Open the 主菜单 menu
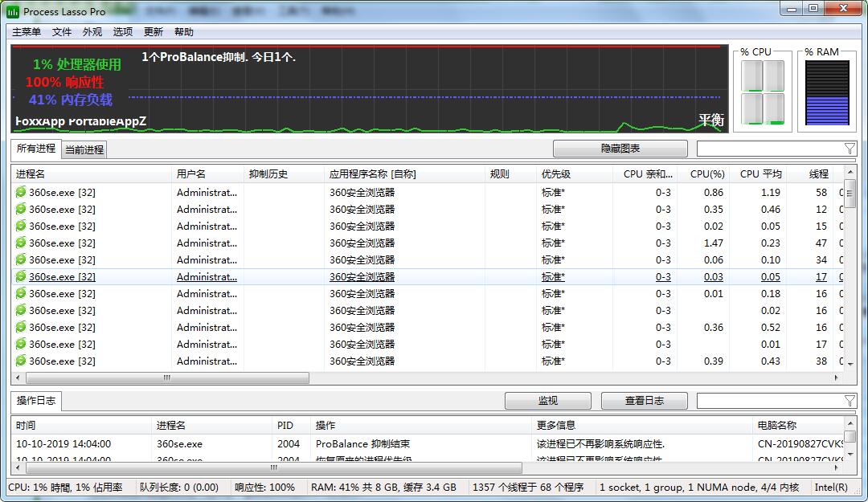The width and height of the screenshot is (868, 502). [x=27, y=31]
